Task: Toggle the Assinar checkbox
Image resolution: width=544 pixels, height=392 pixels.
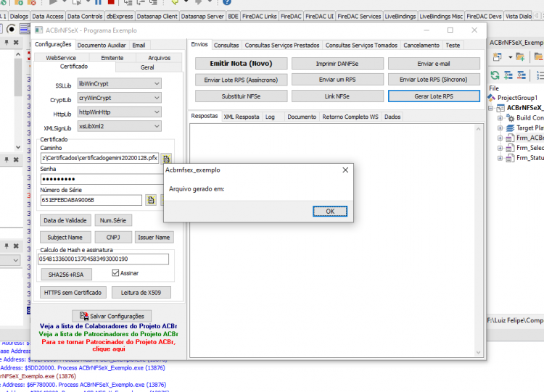Action: 115,272
